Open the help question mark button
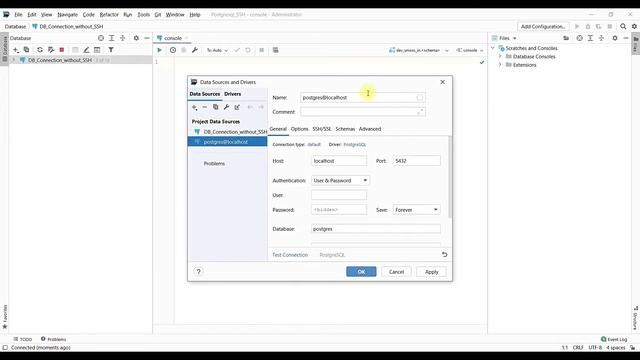Image resolution: width=640 pixels, height=360 pixels. [x=198, y=272]
